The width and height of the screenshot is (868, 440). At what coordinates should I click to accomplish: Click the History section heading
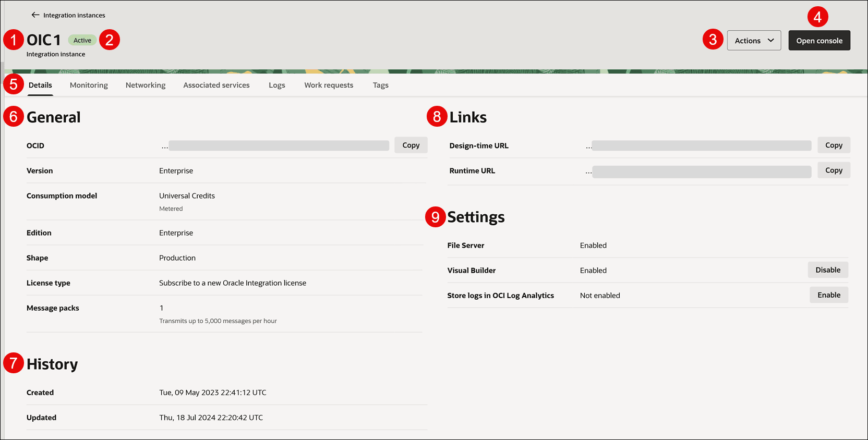pos(52,364)
